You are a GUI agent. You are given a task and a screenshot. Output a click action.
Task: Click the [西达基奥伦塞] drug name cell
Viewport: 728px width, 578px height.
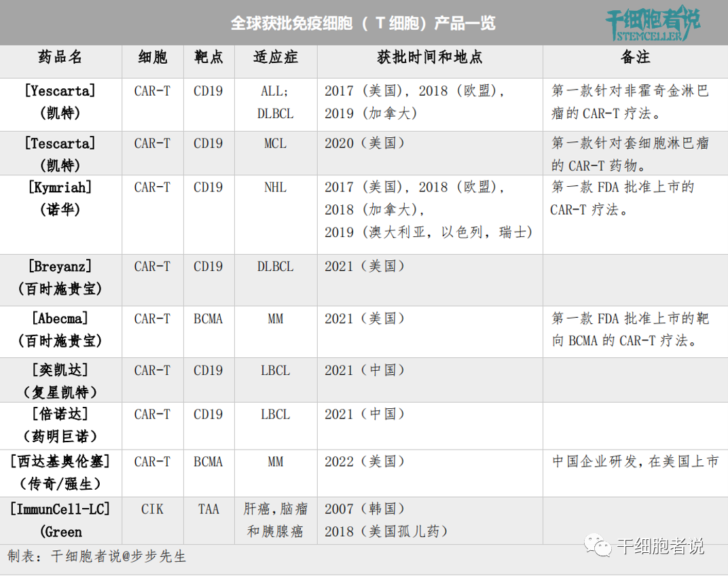click(60, 473)
